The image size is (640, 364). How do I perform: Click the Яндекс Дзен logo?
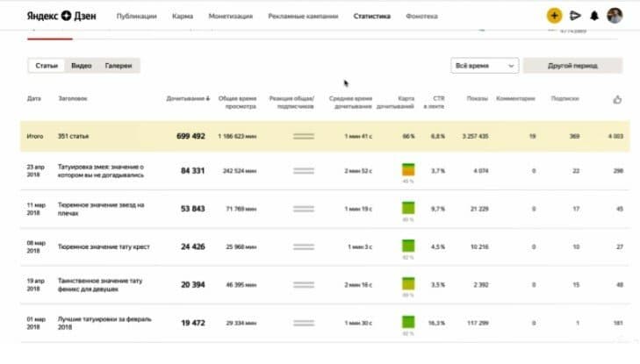coord(61,16)
